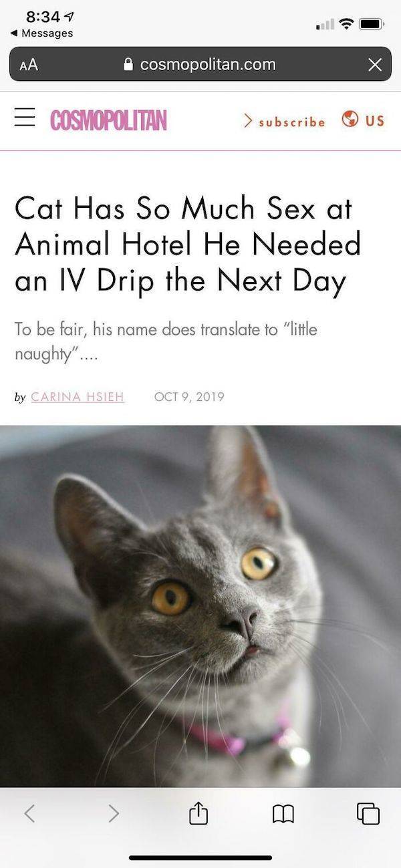
Task: Tap the battery status icon
Action: (372, 25)
